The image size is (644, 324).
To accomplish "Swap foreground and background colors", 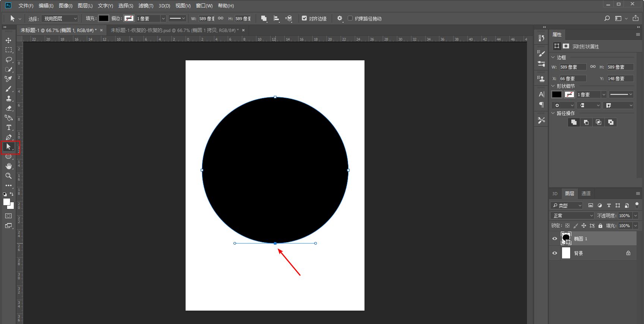I will point(12,194).
